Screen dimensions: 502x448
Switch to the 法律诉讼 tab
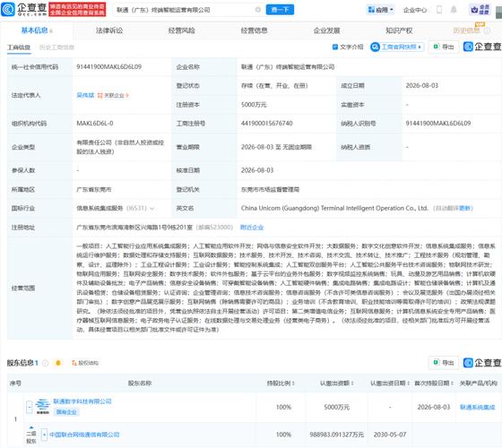109,30
